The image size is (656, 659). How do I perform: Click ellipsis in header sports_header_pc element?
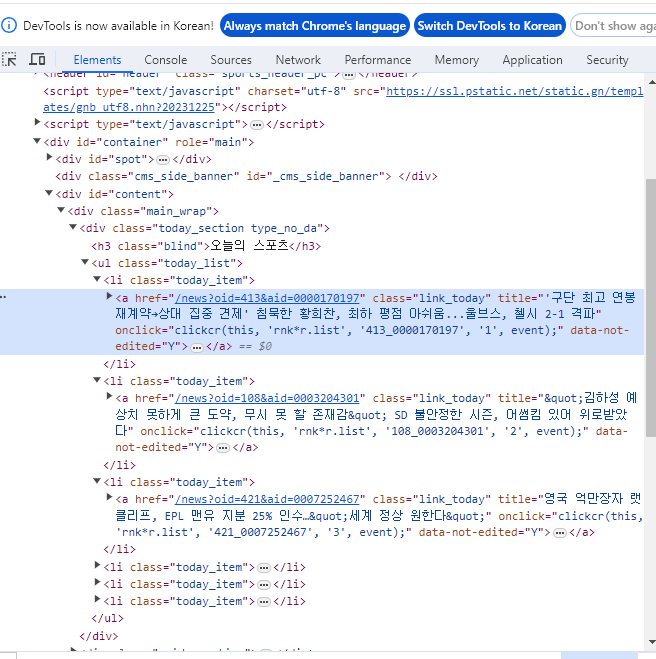click(x=348, y=75)
